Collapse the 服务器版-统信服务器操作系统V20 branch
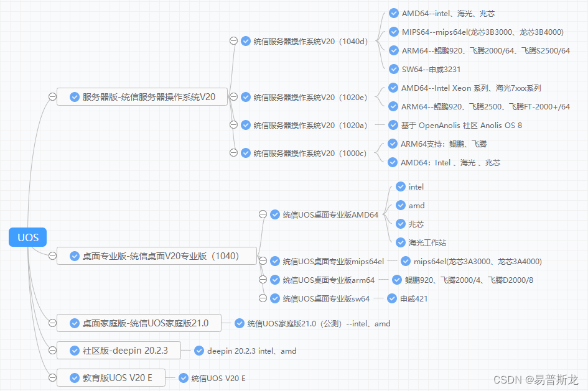This screenshot has height=391, width=588. (x=52, y=96)
